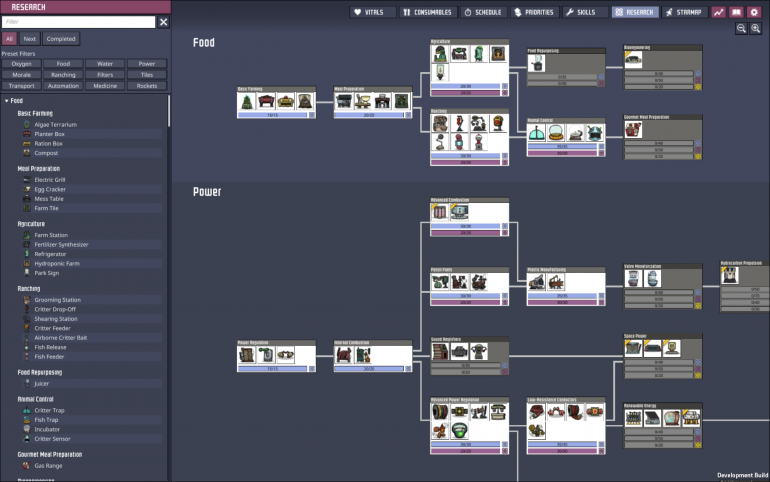Apply the Food preset filter

(x=63, y=64)
